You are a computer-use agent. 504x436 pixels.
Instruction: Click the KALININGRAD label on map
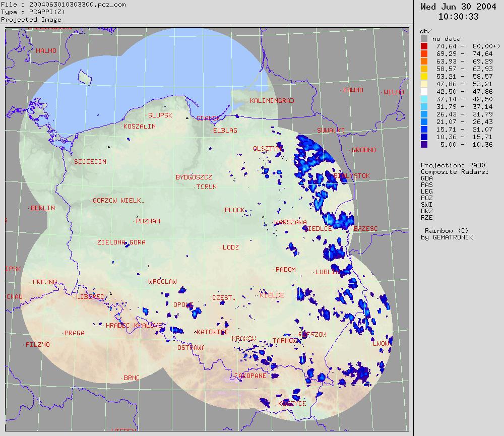coord(272,101)
